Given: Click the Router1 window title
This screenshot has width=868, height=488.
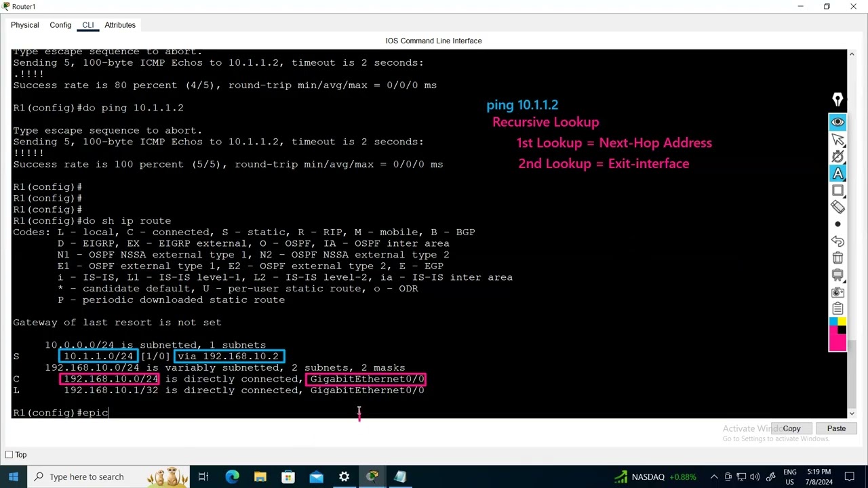Looking at the screenshot, I should pos(24,7).
